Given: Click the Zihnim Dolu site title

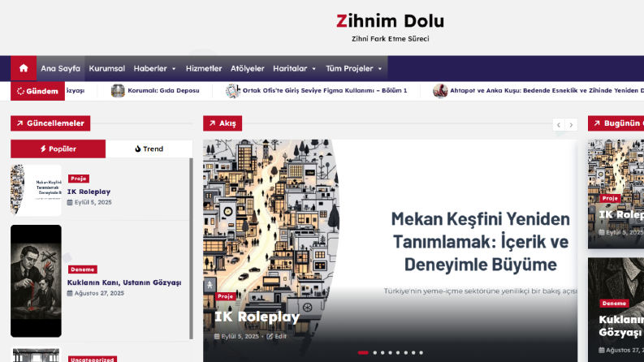Looking at the screenshot, I should [390, 21].
